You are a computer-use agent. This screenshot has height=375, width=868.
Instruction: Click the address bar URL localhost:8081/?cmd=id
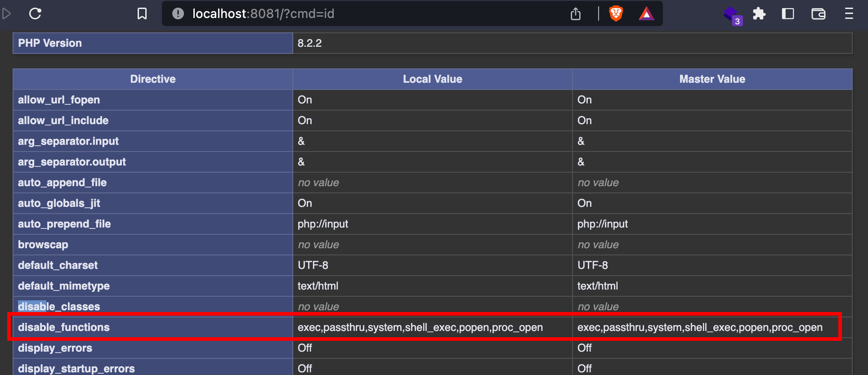263,13
